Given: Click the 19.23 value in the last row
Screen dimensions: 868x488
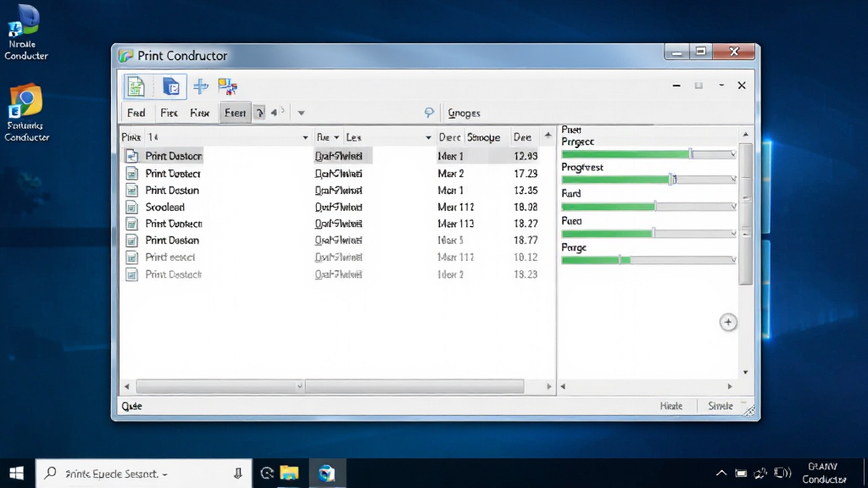Looking at the screenshot, I should (526, 274).
